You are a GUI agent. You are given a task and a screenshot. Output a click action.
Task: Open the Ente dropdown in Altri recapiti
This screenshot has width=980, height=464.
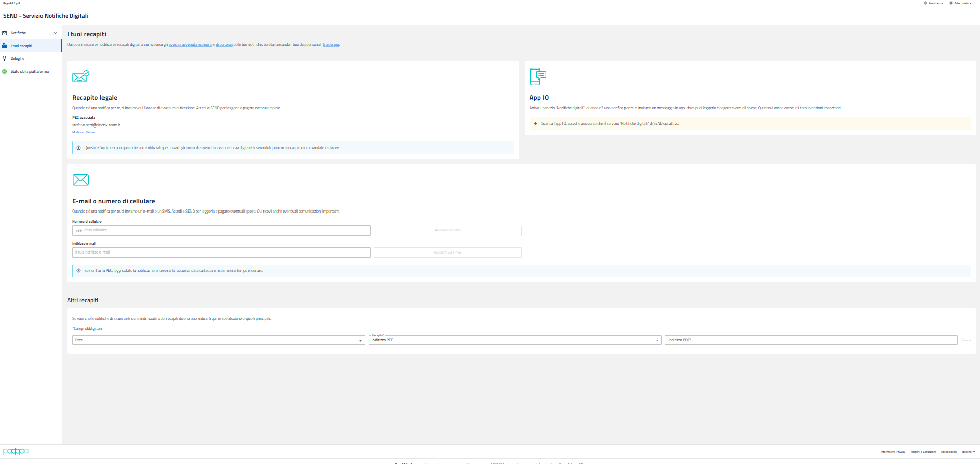point(218,340)
